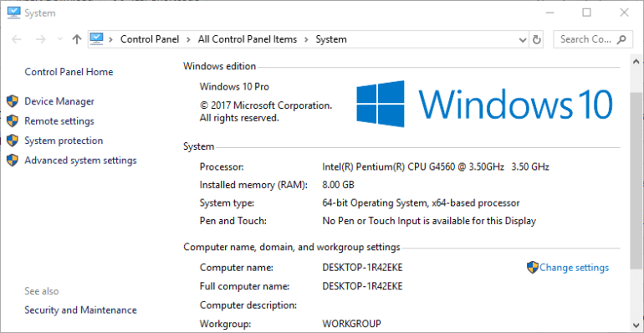Refresh the System page
The image size is (644, 333).
536,40
